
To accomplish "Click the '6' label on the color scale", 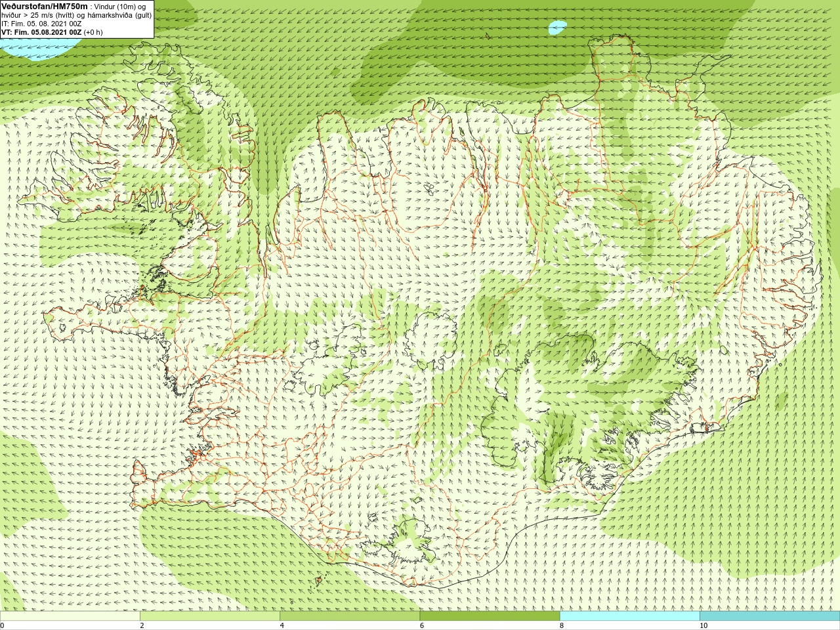I will [x=422, y=625].
